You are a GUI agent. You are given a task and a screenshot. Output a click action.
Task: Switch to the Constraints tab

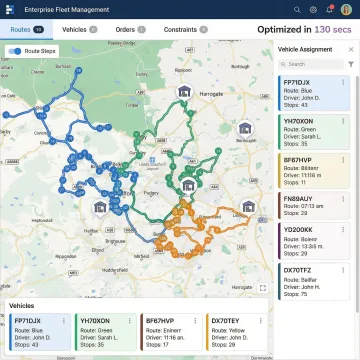(x=185, y=30)
